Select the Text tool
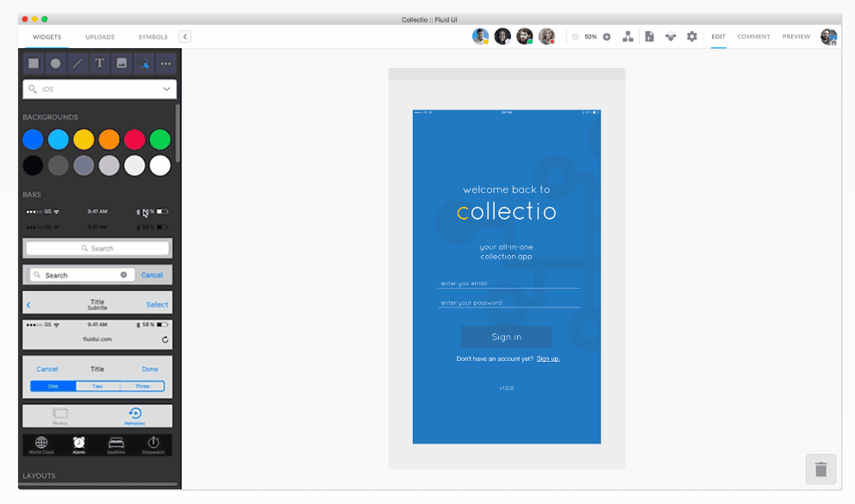The image size is (855, 504). (99, 63)
